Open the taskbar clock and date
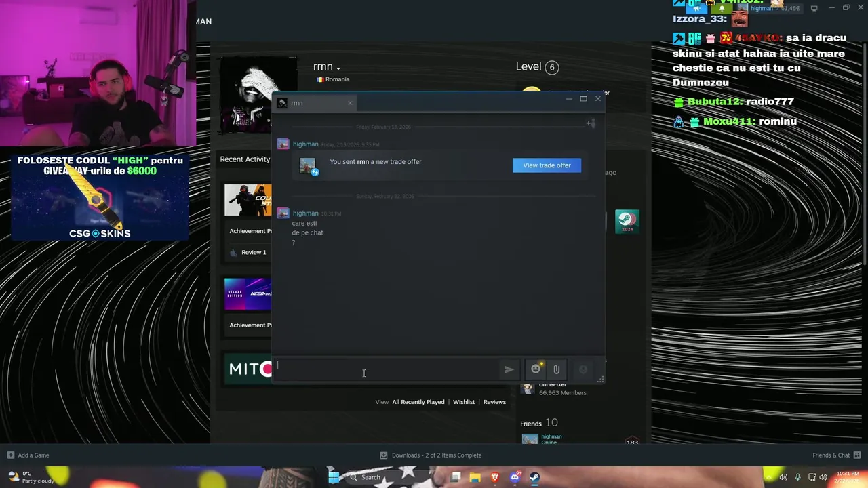868x488 pixels. [x=848, y=477]
